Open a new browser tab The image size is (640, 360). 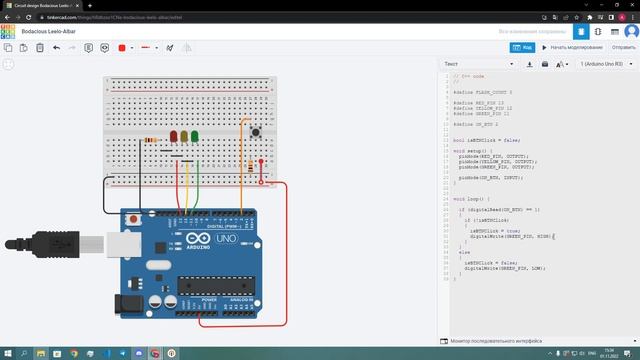(90, 6)
